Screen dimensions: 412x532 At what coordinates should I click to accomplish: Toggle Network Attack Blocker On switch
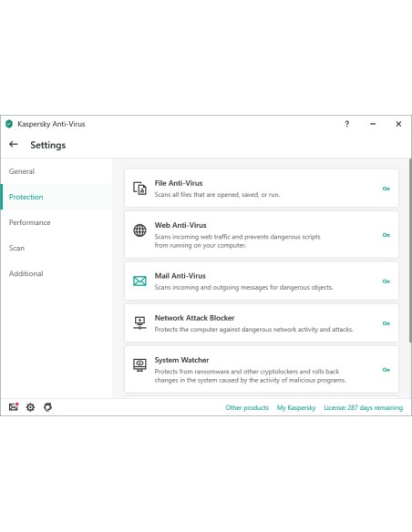pos(386,323)
